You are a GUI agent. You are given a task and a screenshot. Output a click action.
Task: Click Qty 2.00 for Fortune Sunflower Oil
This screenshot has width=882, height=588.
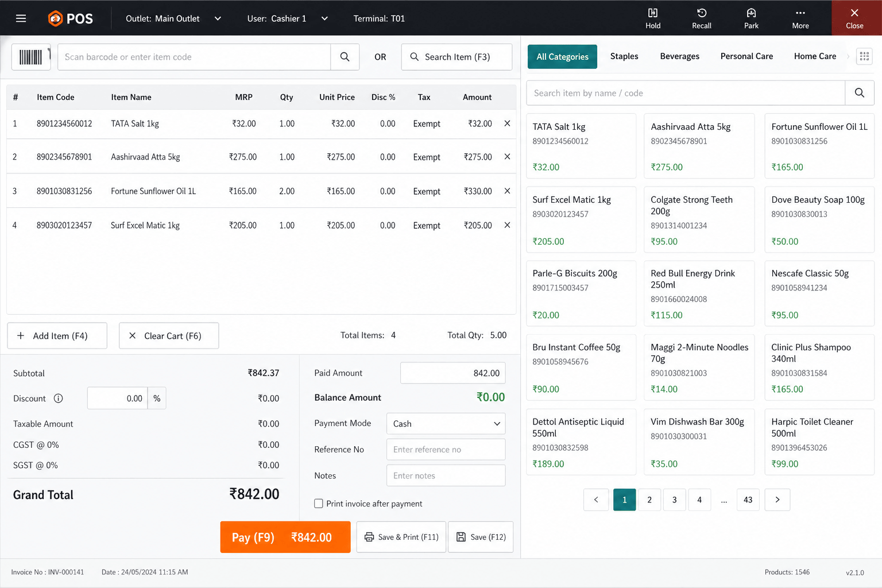287,191
